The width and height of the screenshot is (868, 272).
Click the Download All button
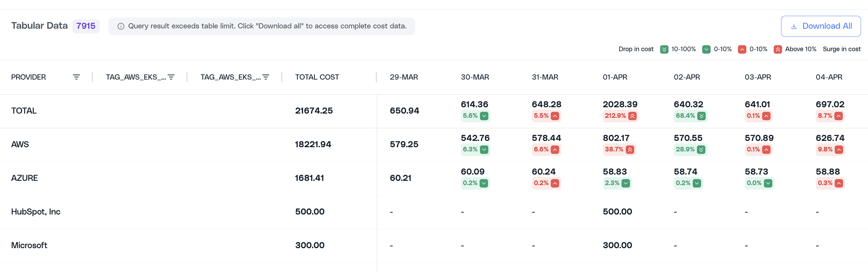(x=821, y=26)
